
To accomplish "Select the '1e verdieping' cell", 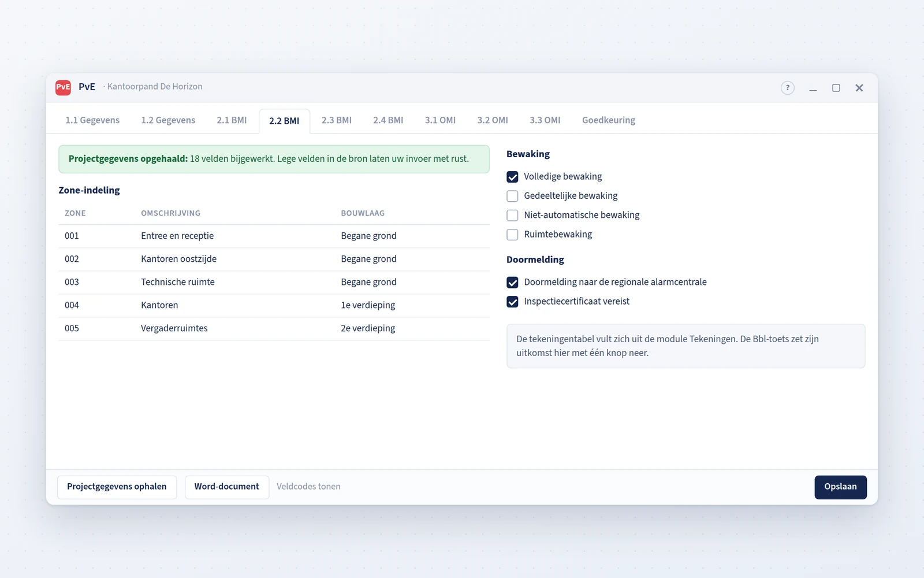I will 368,305.
